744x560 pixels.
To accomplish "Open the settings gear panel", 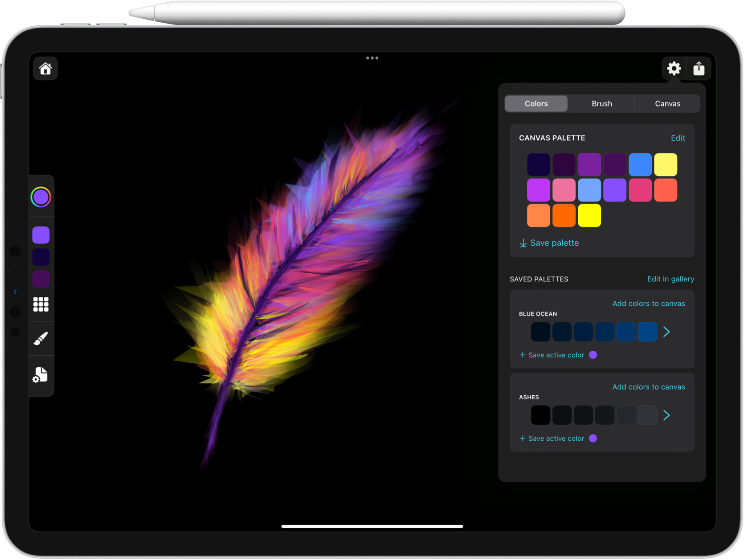I will [674, 69].
